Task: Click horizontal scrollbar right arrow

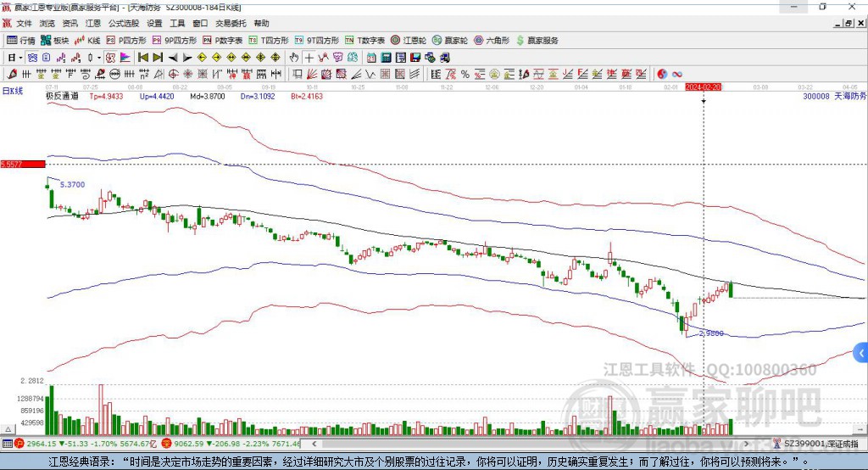Action: [746, 444]
